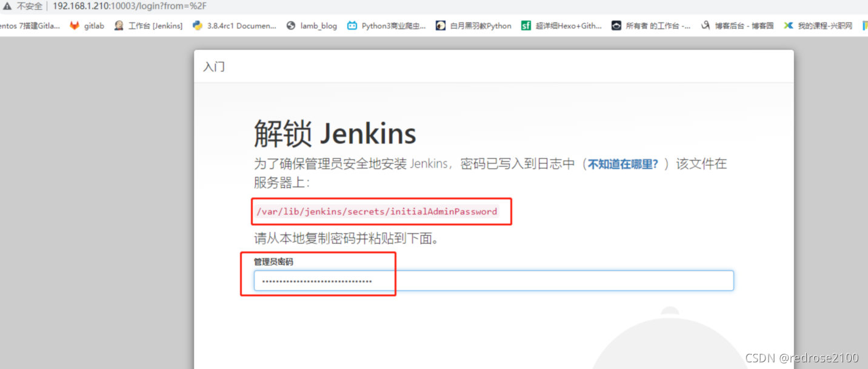The image size is (868, 369).
Task: Click the icon beside 所有者 的工作台
Action: point(616,25)
